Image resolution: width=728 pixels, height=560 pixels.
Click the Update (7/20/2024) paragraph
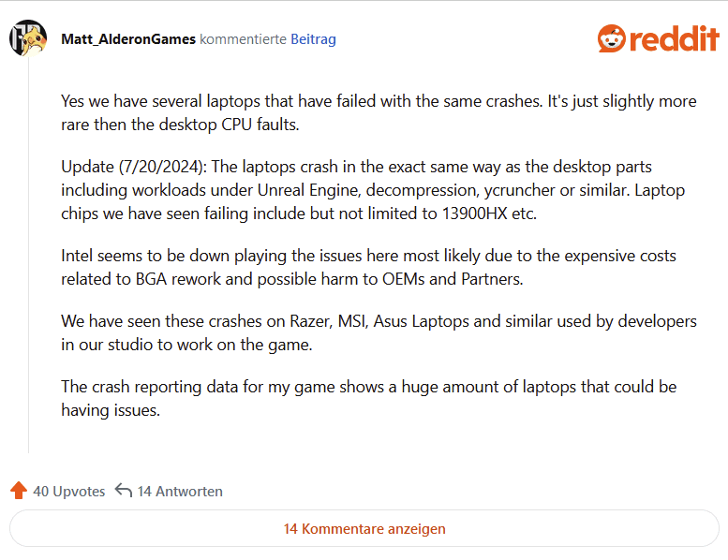[373, 190]
